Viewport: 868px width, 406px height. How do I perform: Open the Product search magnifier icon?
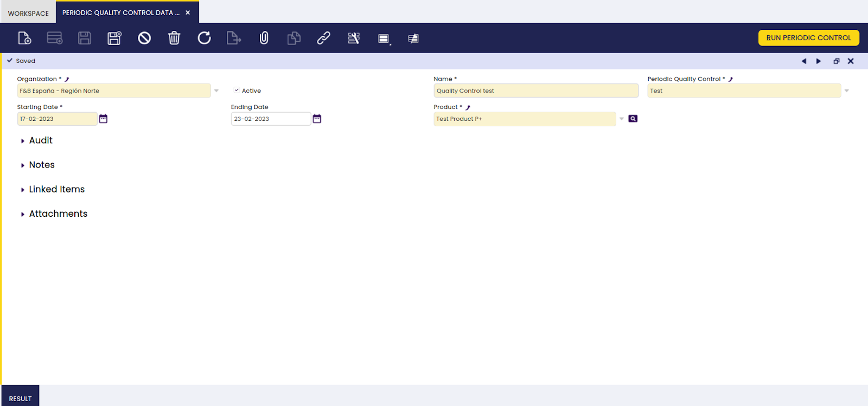coord(633,119)
